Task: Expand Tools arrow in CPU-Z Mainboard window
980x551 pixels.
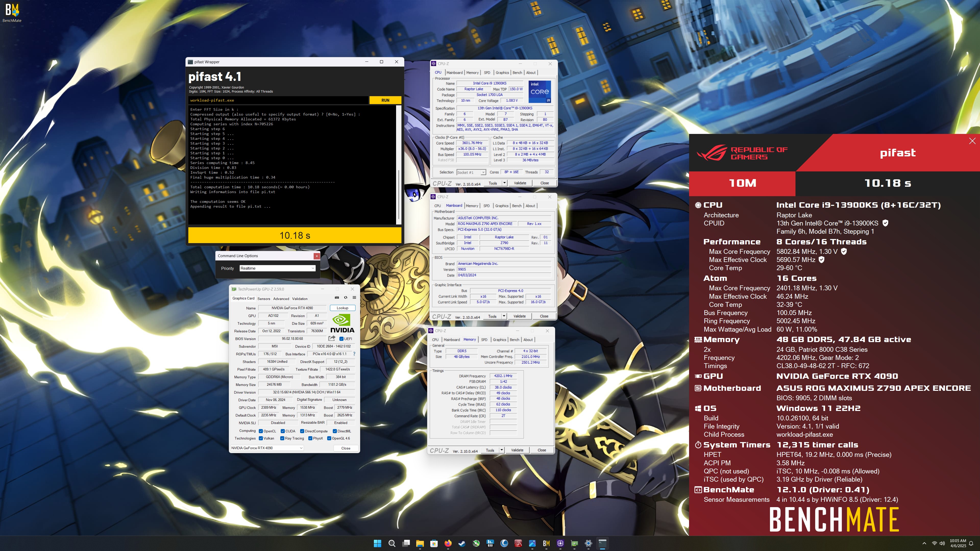Action: pyautogui.click(x=504, y=316)
